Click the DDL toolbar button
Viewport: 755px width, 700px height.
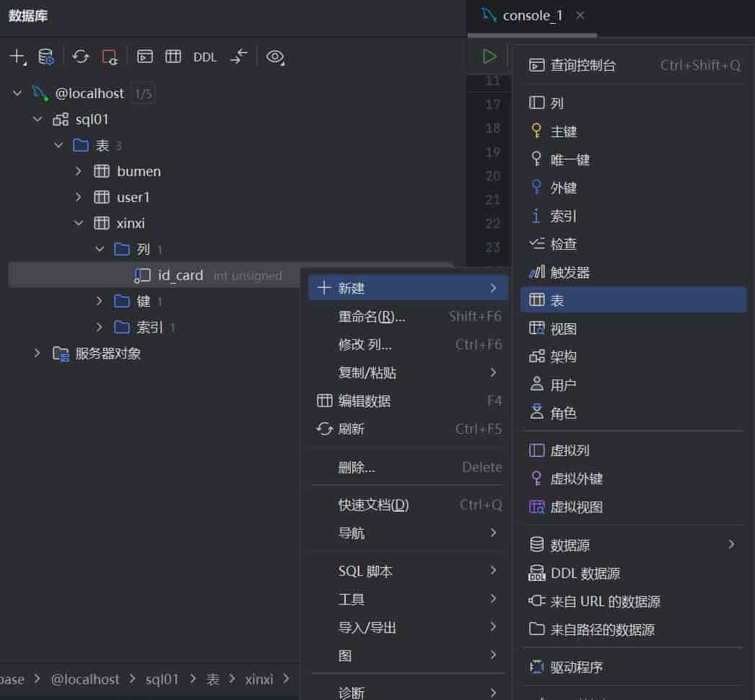[205, 57]
